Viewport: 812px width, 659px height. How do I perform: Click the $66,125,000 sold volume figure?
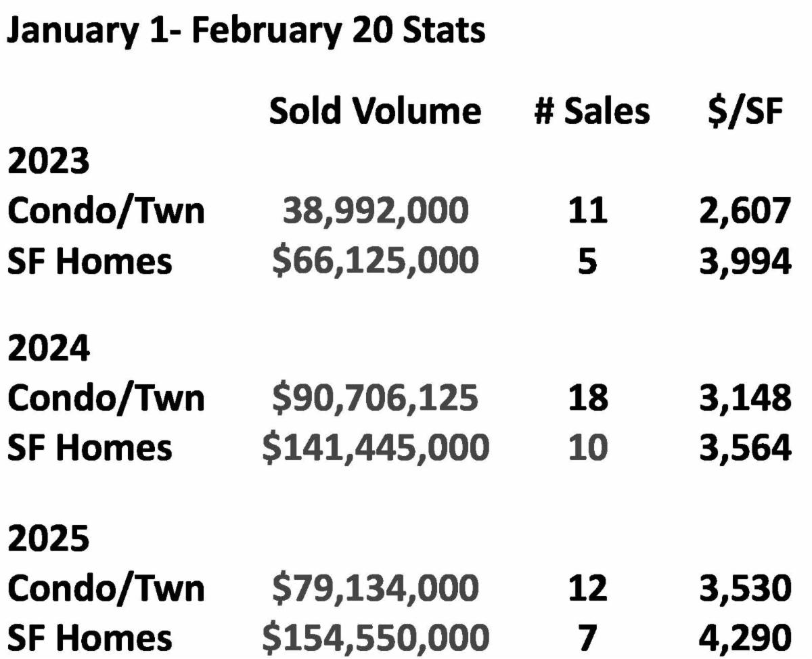point(375,262)
